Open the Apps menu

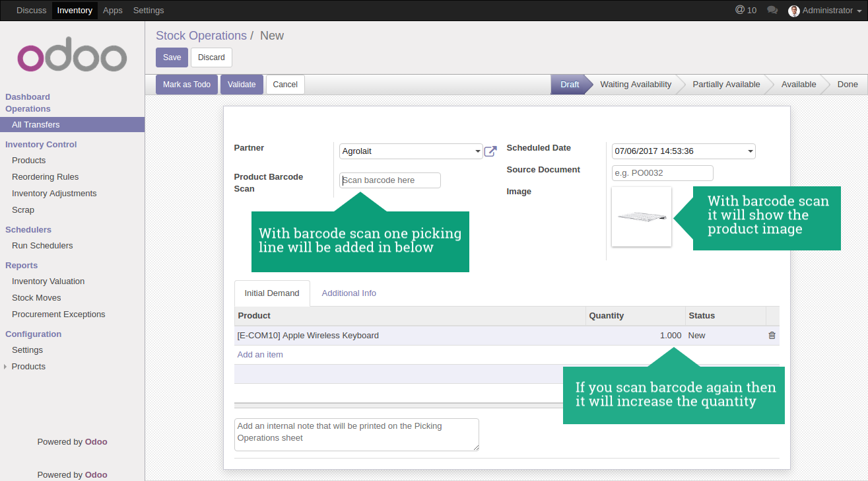pyautogui.click(x=113, y=10)
